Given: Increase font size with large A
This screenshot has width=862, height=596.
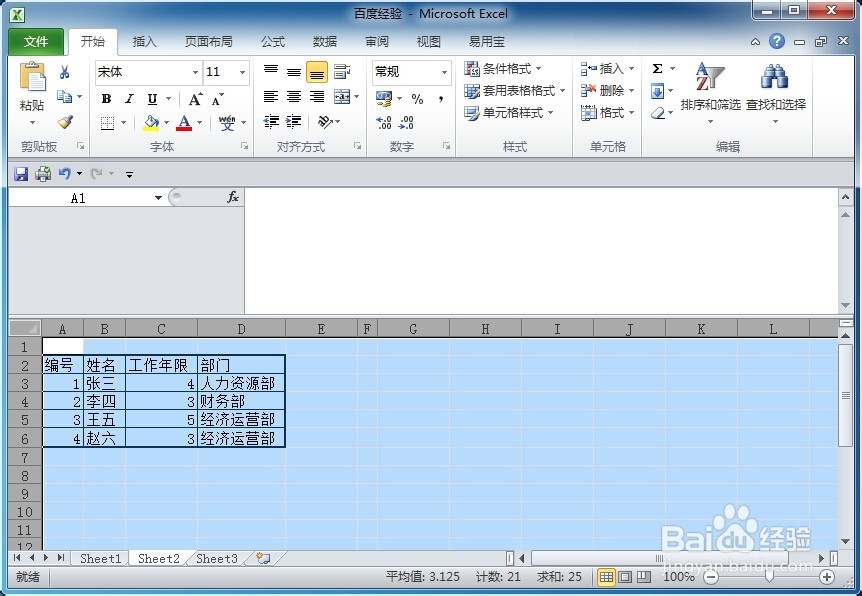Looking at the screenshot, I should point(195,99).
